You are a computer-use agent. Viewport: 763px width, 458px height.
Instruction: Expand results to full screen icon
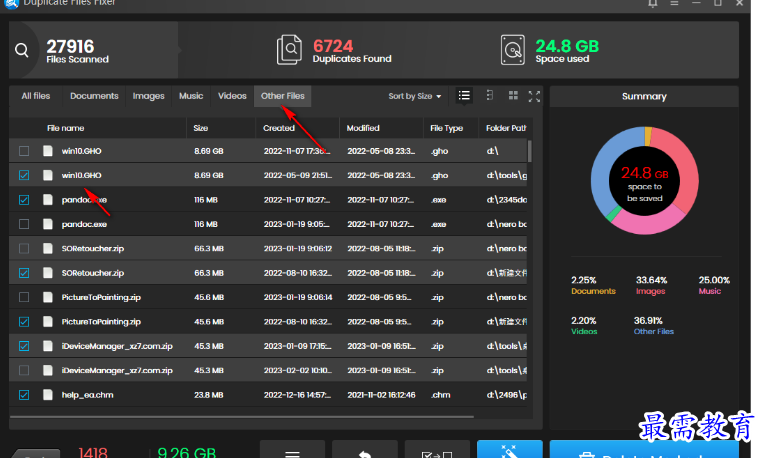click(x=534, y=96)
